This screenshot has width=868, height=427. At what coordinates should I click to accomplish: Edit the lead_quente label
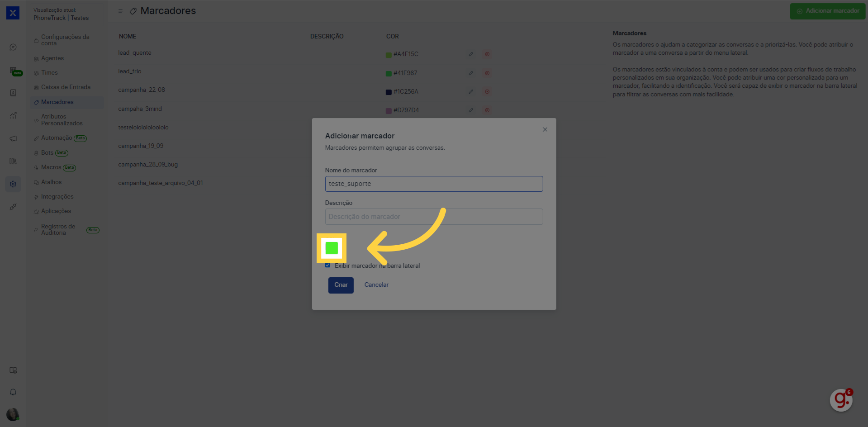471,54
